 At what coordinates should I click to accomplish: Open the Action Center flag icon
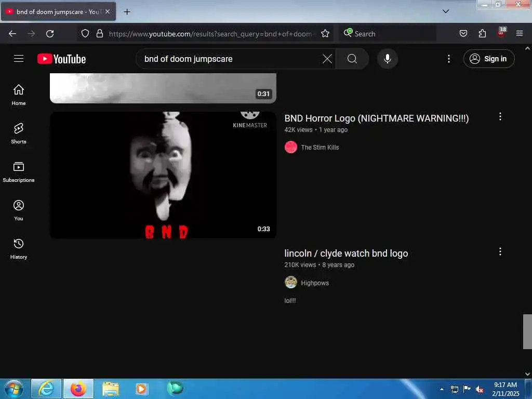coord(467,389)
